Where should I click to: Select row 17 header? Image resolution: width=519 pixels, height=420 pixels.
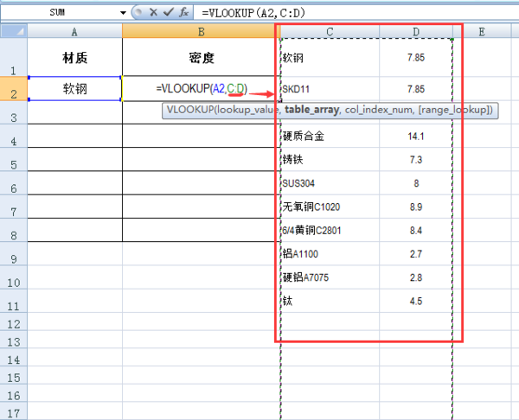(14, 411)
